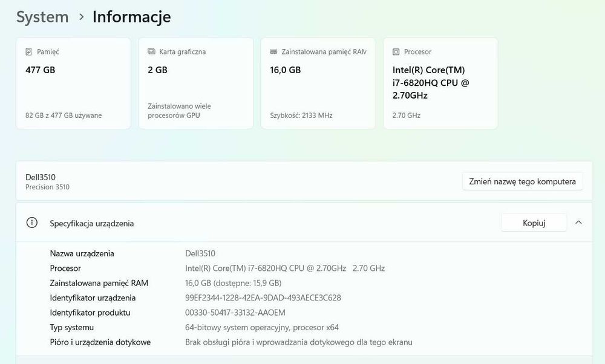
Task: Click the breadcrumb chevron separator
Action: [82, 17]
